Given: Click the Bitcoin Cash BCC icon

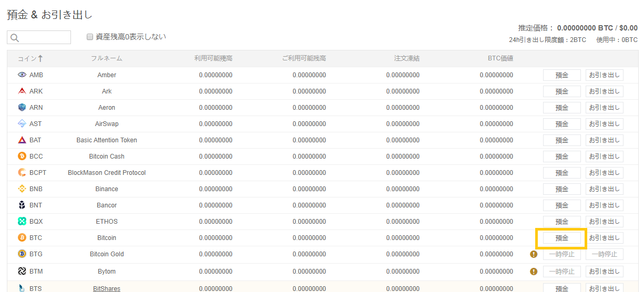Looking at the screenshot, I should [x=22, y=157].
